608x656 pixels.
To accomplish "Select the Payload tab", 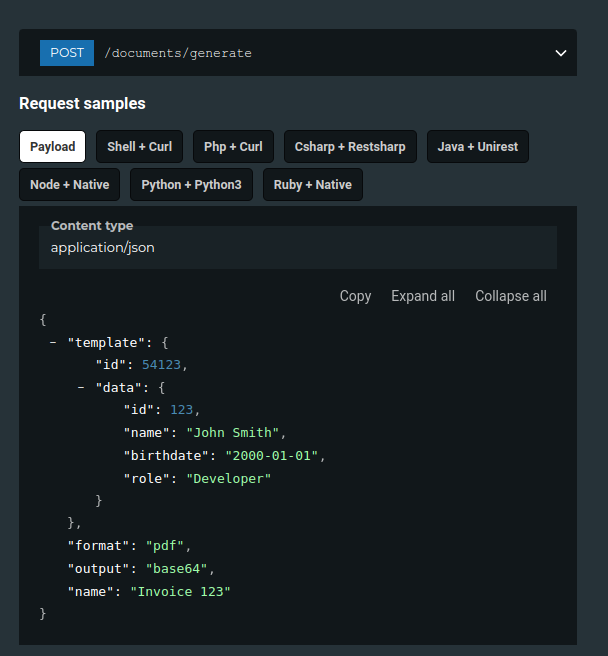I will point(52,147).
